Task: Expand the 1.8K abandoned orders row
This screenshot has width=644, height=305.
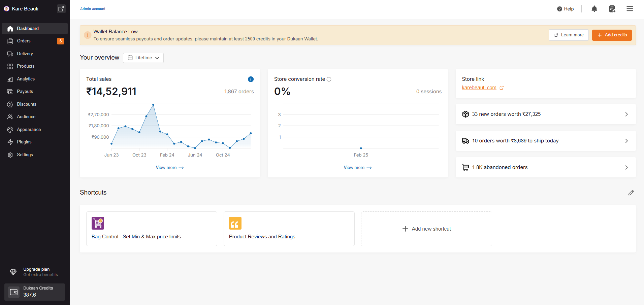Action: [x=545, y=167]
